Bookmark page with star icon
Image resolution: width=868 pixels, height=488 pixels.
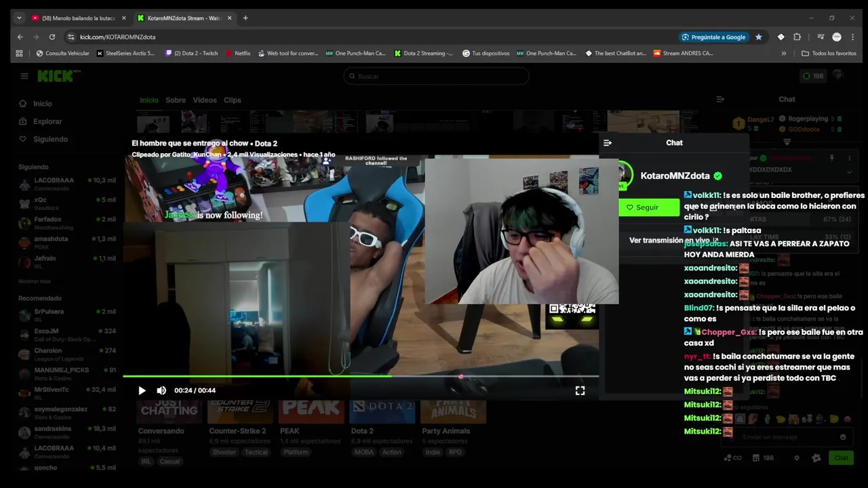click(x=758, y=37)
